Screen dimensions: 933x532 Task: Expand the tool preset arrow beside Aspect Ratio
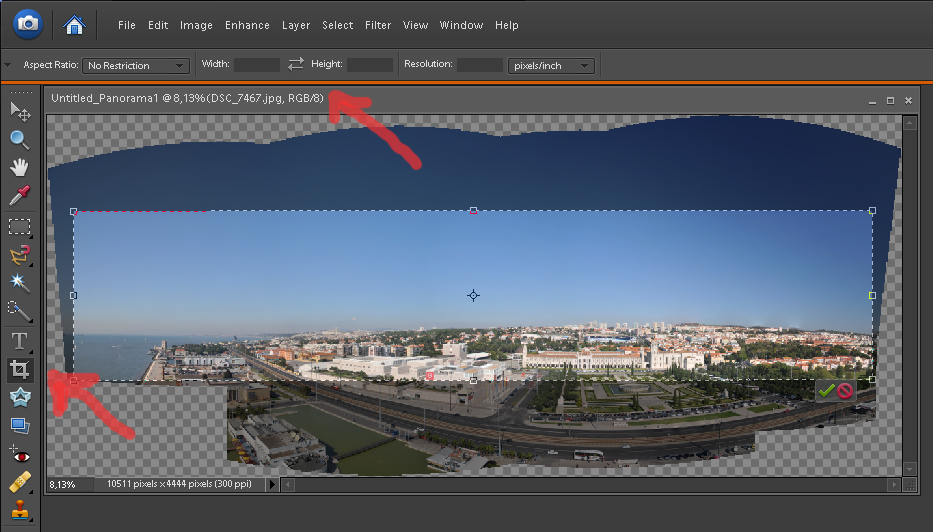click(9, 65)
